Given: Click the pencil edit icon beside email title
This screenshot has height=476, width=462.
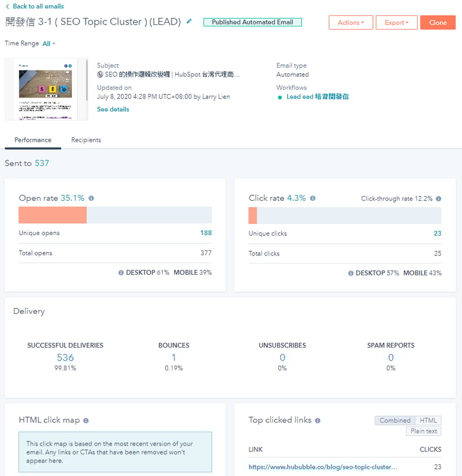Looking at the screenshot, I should click(189, 22).
